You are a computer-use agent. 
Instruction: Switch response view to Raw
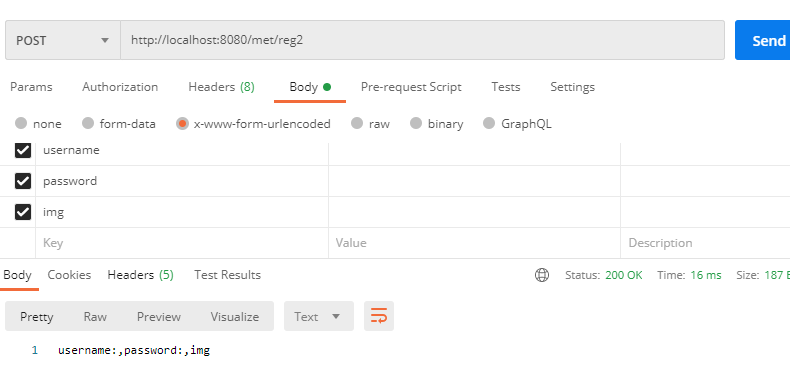(x=95, y=316)
